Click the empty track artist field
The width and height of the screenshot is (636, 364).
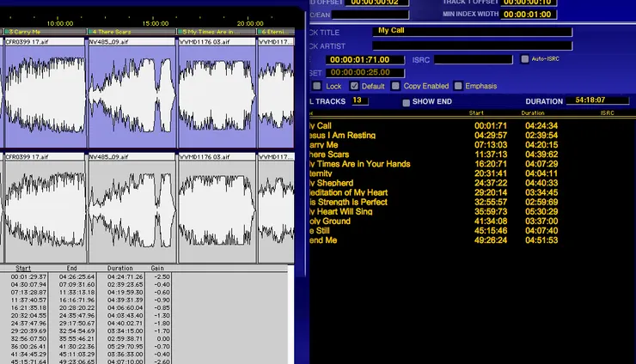coord(473,45)
